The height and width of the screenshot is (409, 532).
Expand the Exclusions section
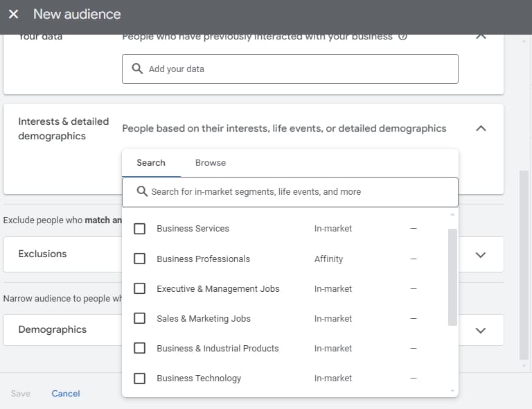click(x=481, y=254)
